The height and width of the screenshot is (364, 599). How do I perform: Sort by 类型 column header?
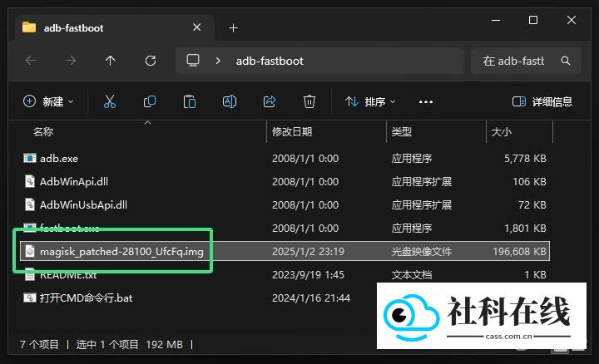tap(402, 132)
